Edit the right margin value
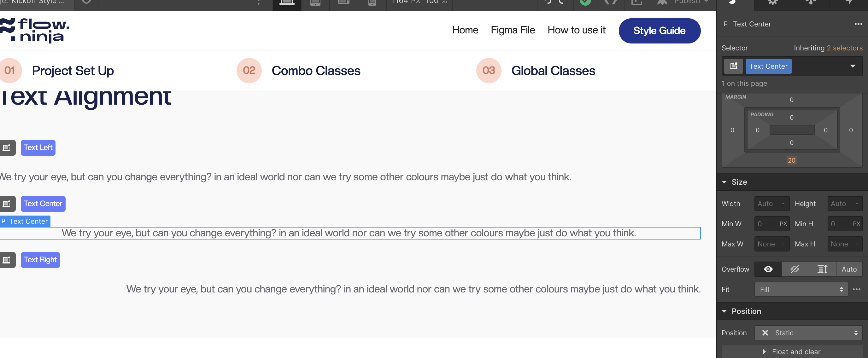The width and height of the screenshot is (868, 358). 851,130
